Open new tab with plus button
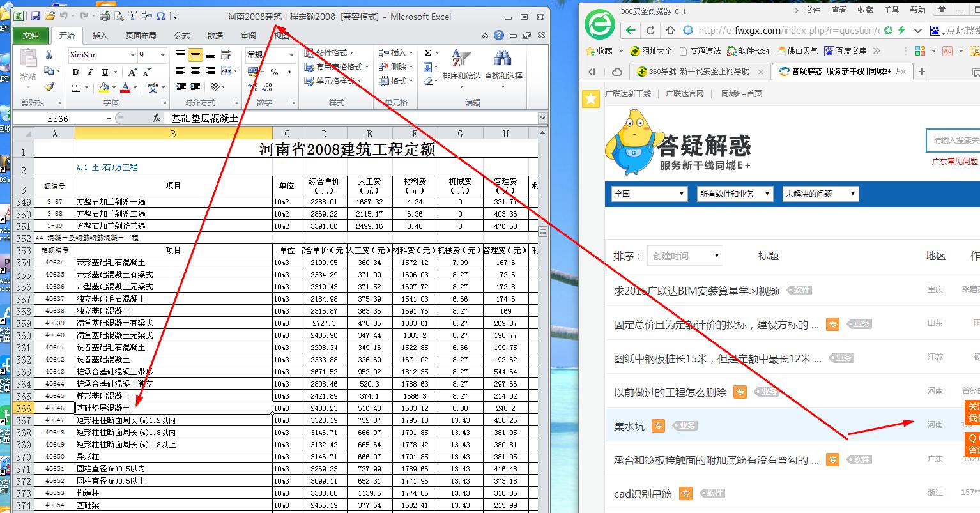This screenshot has height=513, width=980. 921,72
